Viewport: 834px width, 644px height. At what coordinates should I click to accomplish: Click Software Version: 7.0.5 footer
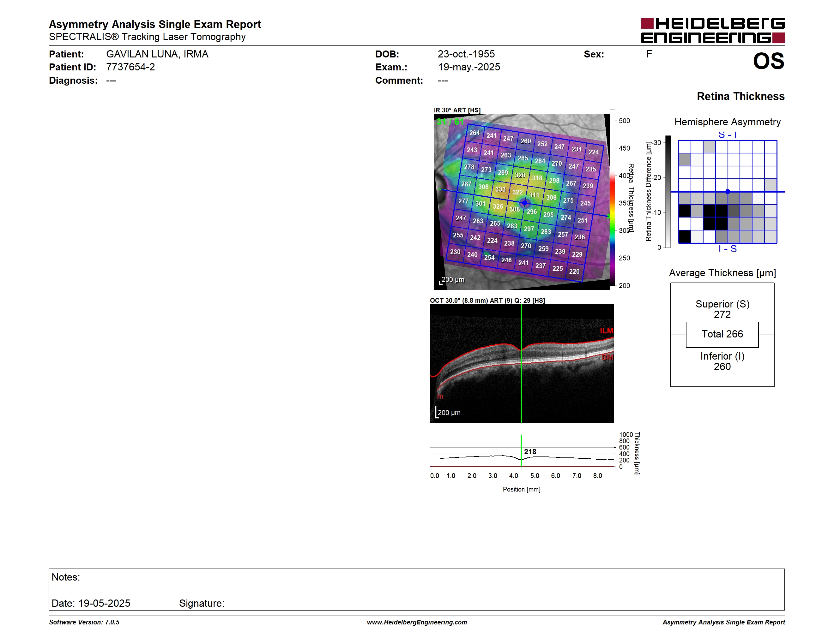[84, 622]
